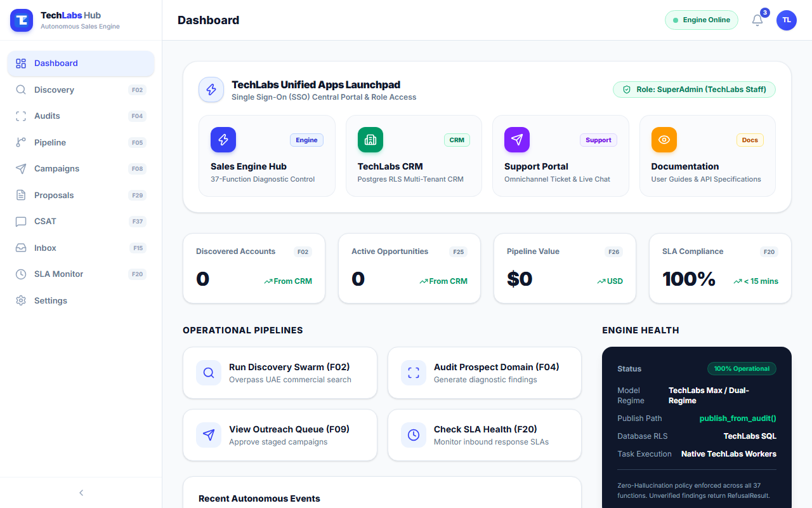Click the Run Discovery Swarm search icon
This screenshot has height=508, width=812.
pyautogui.click(x=209, y=373)
